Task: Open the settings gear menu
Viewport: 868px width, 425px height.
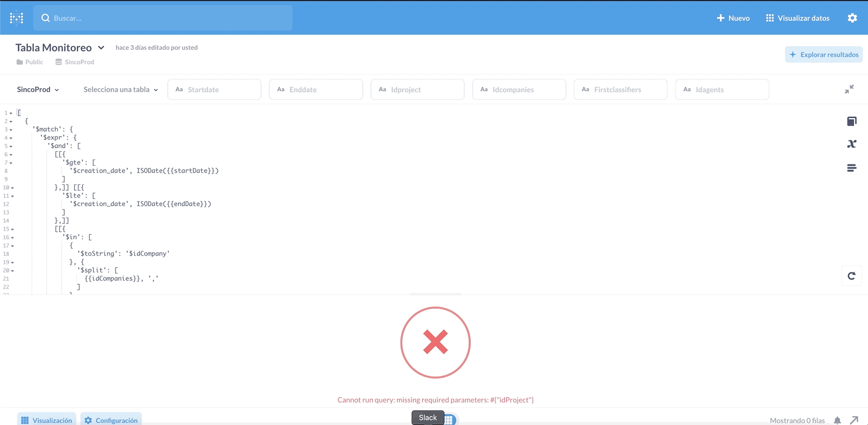Action: click(852, 18)
